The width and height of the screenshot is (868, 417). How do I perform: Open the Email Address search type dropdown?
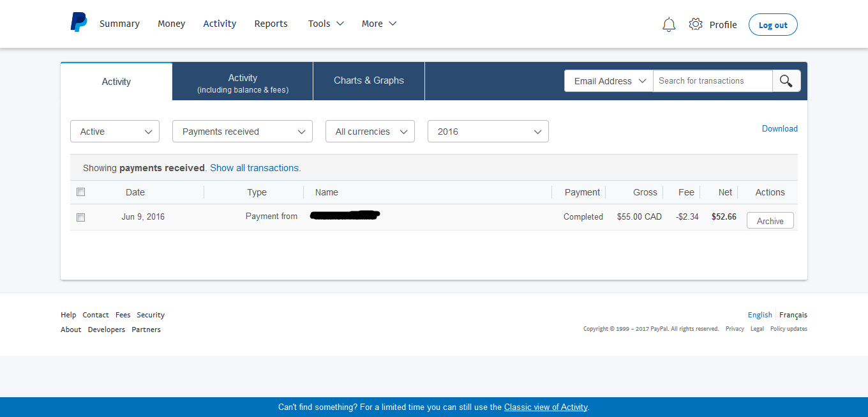pyautogui.click(x=609, y=81)
